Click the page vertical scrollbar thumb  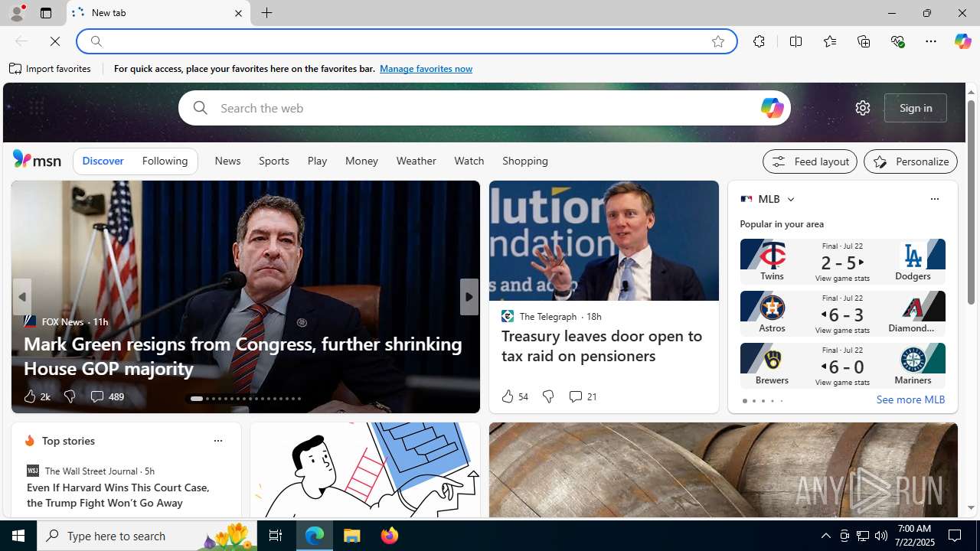[971, 201]
